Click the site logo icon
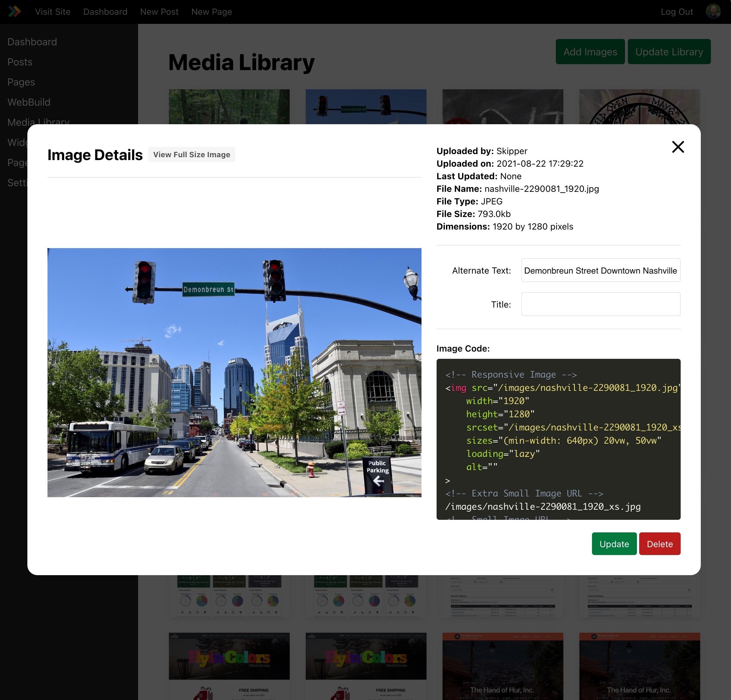 tap(14, 12)
